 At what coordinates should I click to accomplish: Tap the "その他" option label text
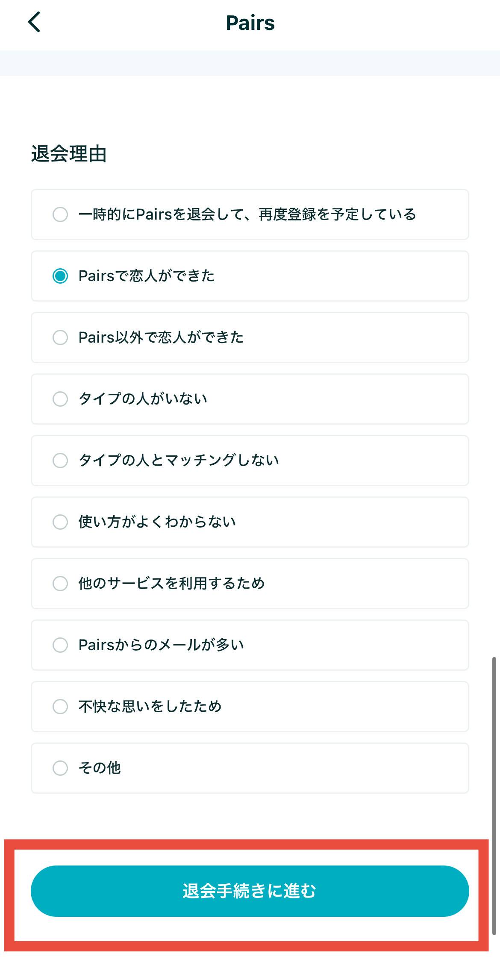(x=100, y=768)
